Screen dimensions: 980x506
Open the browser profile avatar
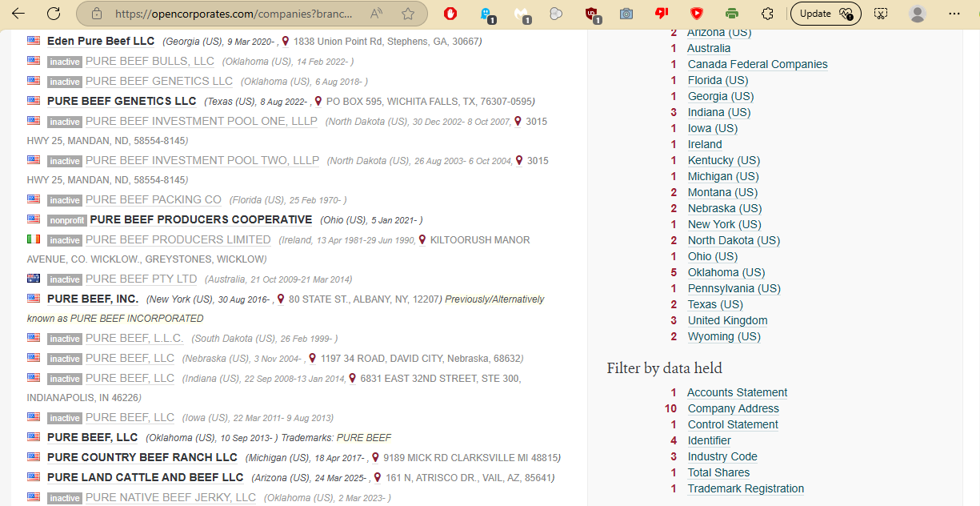918,14
